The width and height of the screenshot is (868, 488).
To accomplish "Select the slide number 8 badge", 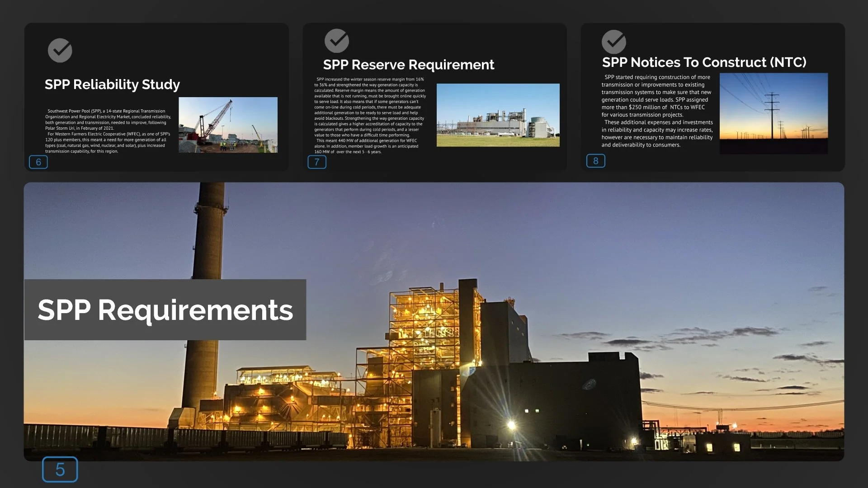I will pos(595,161).
